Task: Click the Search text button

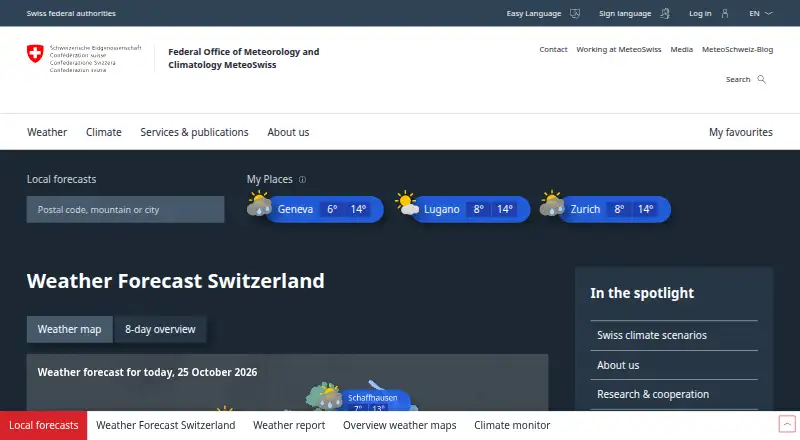Action: (x=738, y=80)
